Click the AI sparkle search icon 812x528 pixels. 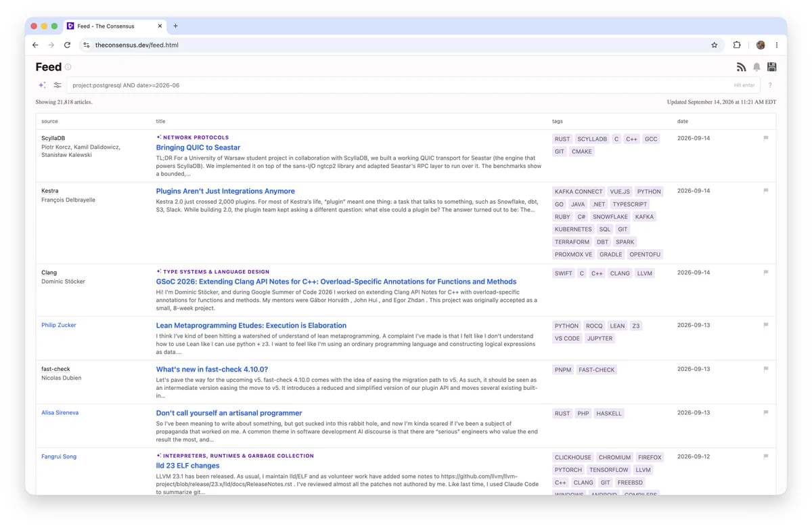pyautogui.click(x=42, y=85)
